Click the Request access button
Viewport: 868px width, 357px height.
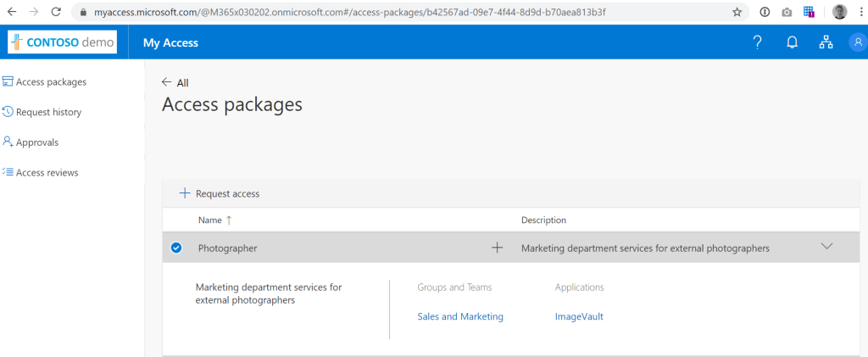point(220,193)
